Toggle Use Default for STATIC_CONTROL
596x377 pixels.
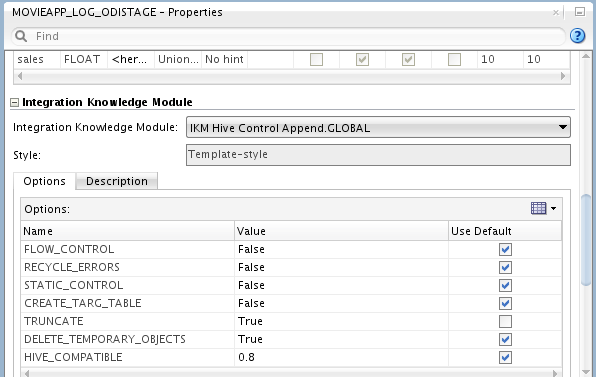[x=505, y=285]
